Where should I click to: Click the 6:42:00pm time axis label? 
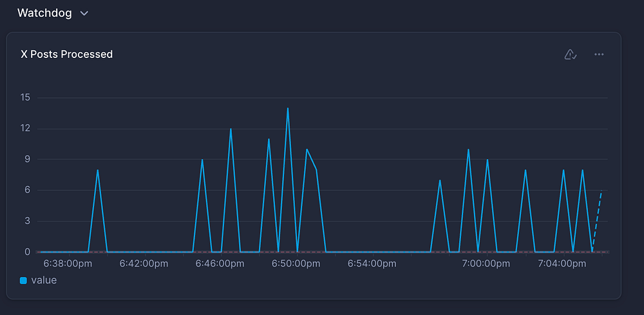click(x=144, y=263)
